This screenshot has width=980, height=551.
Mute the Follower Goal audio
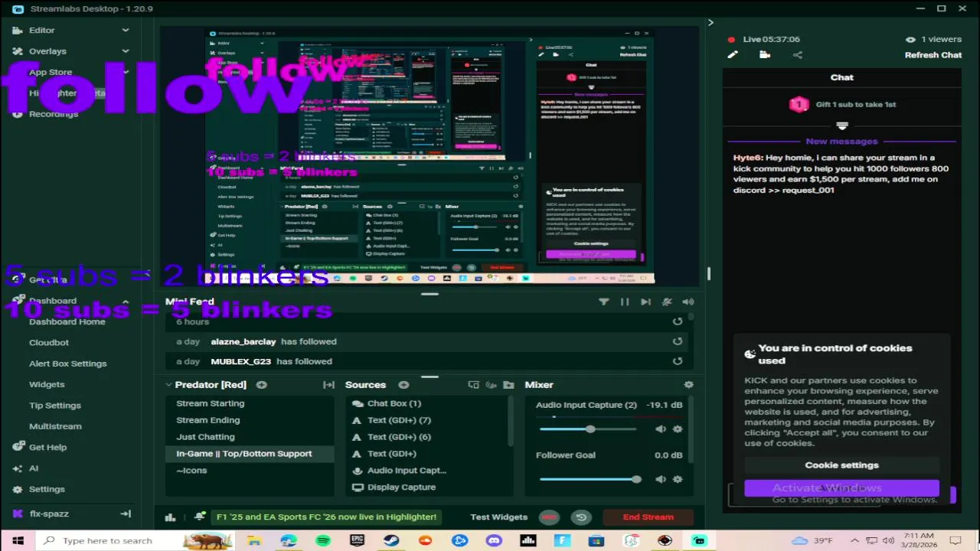coord(661,479)
